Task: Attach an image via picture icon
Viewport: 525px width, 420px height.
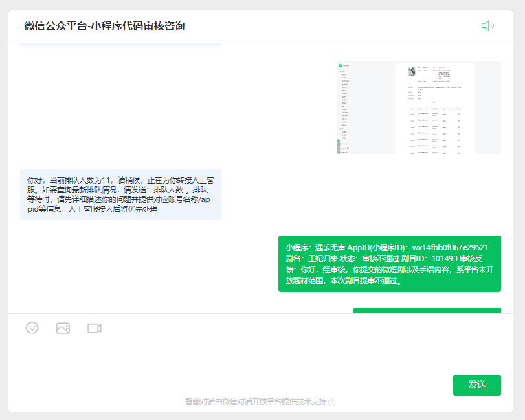Action: 63,328
